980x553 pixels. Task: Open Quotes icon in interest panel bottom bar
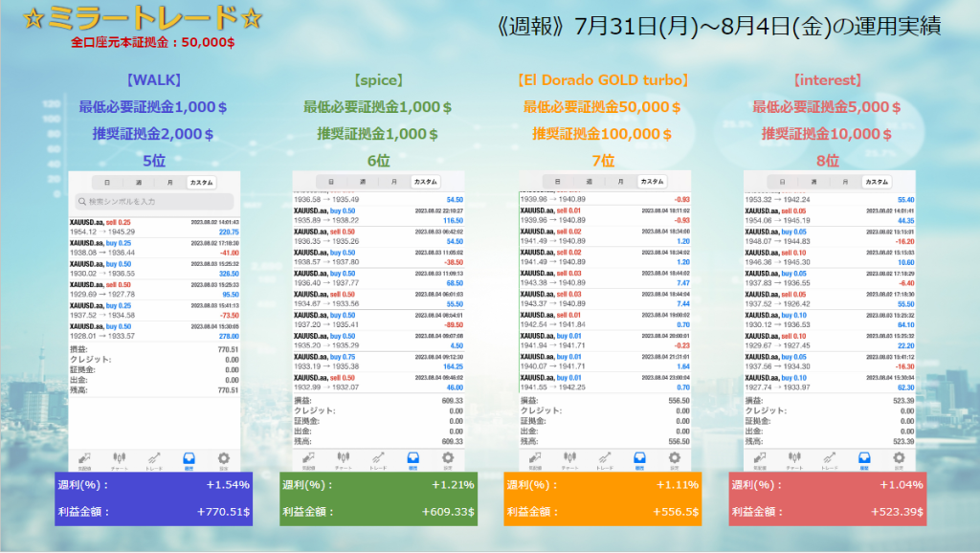coord(759,459)
